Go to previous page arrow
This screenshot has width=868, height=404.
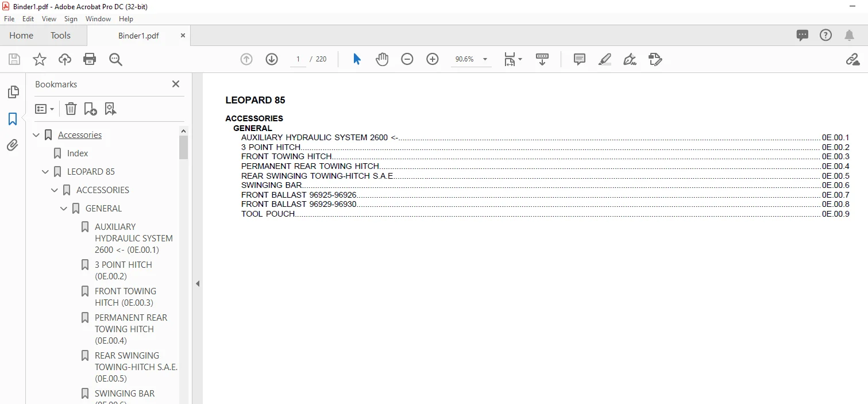[246, 59]
